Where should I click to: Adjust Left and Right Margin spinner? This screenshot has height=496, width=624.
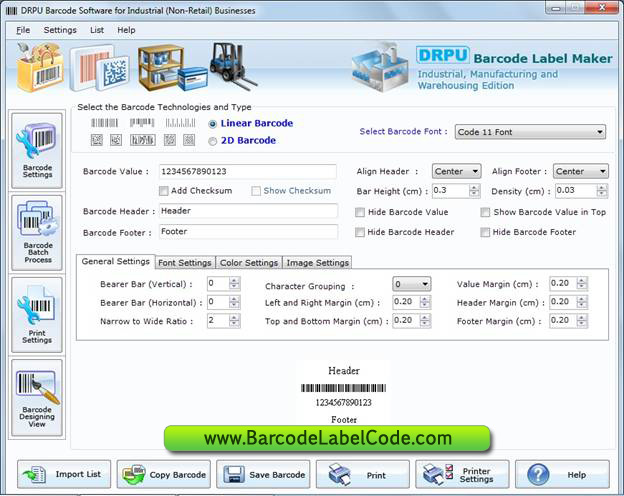(425, 302)
